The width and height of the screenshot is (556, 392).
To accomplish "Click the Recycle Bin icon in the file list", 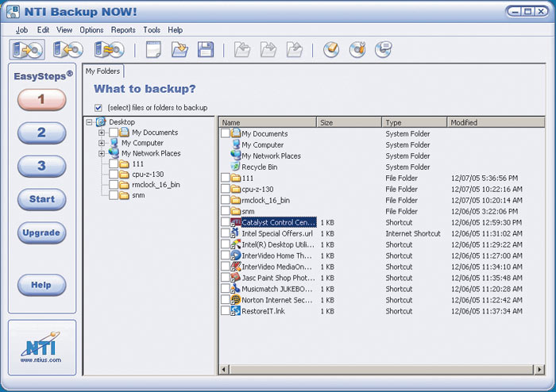I will [x=235, y=167].
